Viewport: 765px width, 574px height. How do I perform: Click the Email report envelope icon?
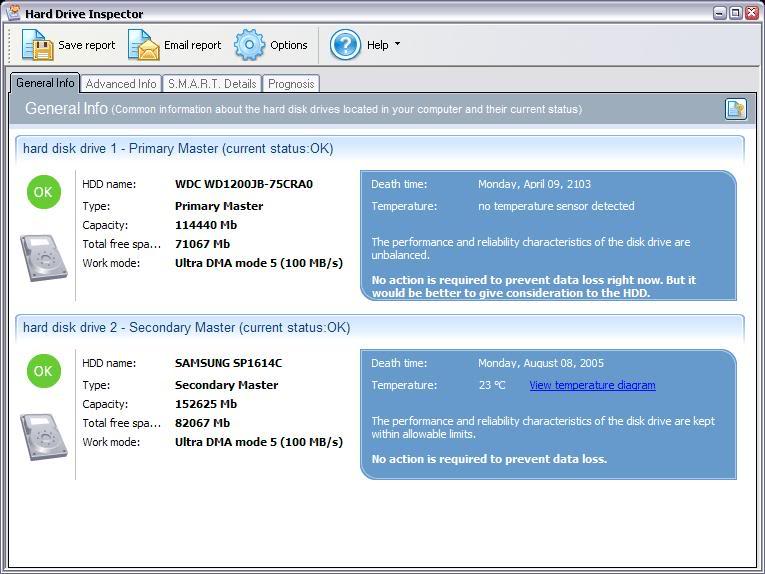click(143, 45)
